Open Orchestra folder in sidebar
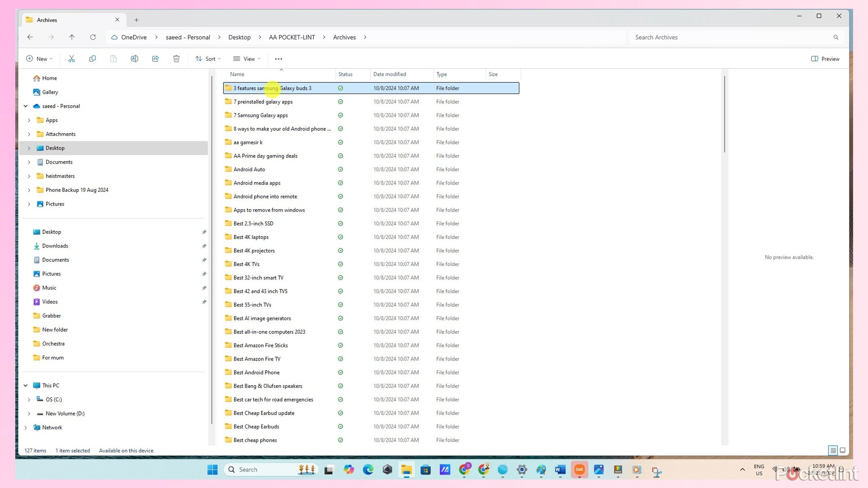 pyautogui.click(x=49, y=344)
